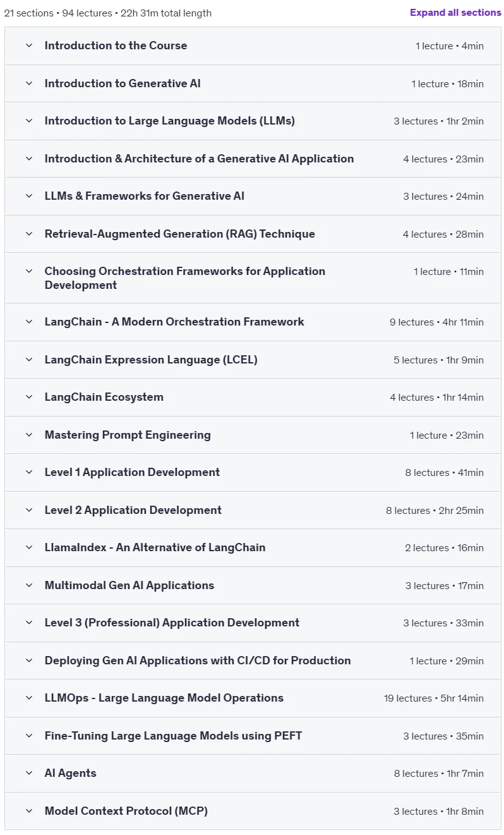
Task: Click the '19 lectures • 5hr 14min' duration
Action: [x=434, y=698]
